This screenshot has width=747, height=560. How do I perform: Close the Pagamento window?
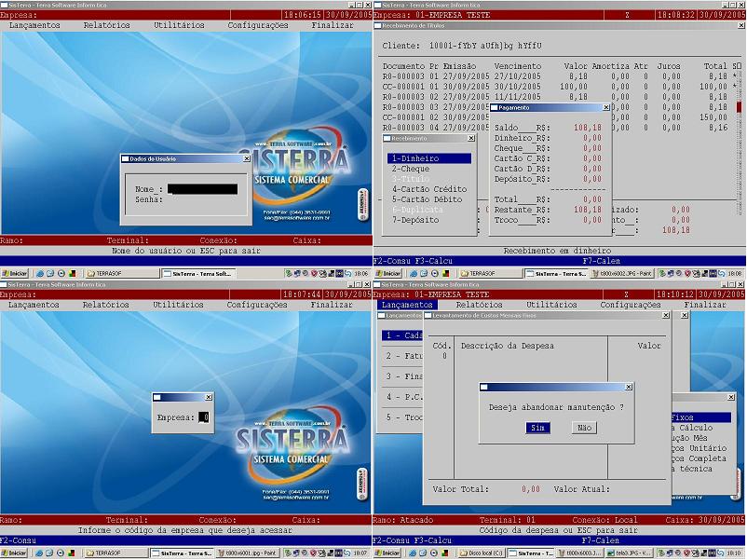[606, 108]
